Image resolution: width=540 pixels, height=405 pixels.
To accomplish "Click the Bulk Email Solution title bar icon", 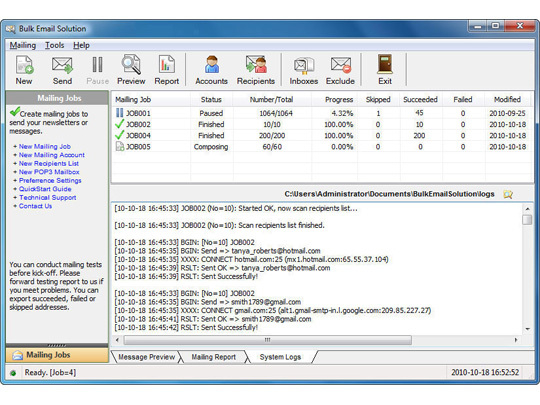I will pos(11,29).
